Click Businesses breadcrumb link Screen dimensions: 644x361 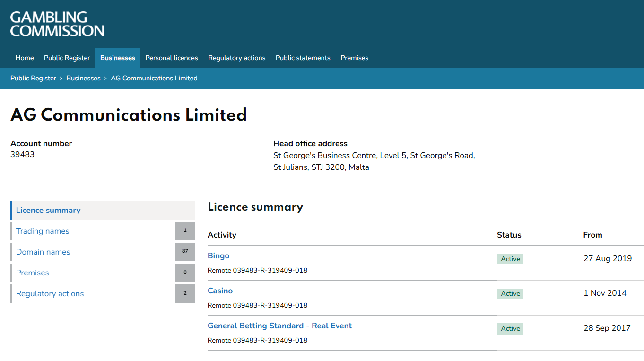(x=83, y=78)
